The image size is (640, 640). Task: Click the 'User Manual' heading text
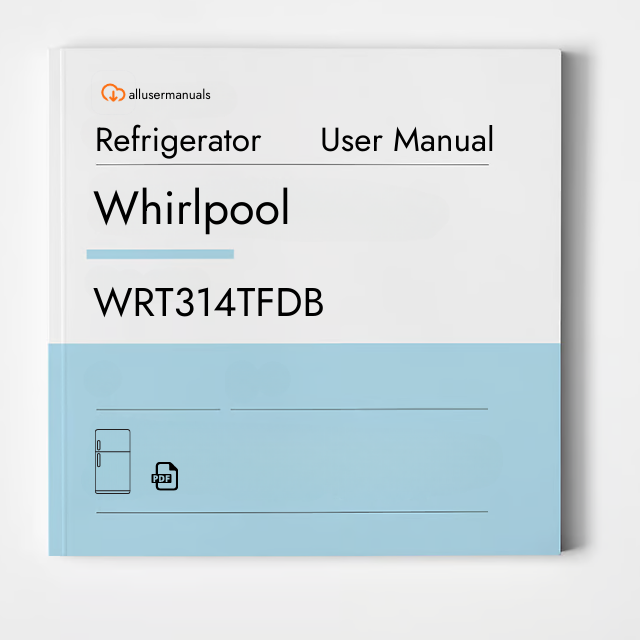[407, 140]
